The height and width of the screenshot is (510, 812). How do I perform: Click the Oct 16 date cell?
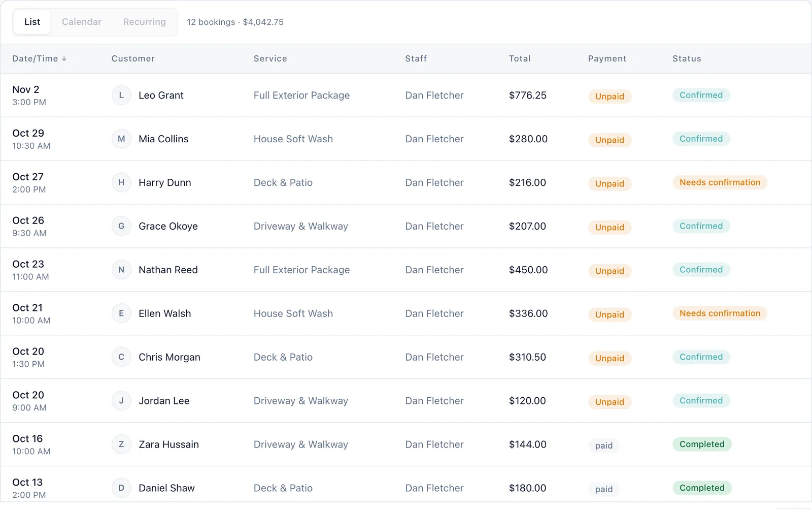pos(31,444)
